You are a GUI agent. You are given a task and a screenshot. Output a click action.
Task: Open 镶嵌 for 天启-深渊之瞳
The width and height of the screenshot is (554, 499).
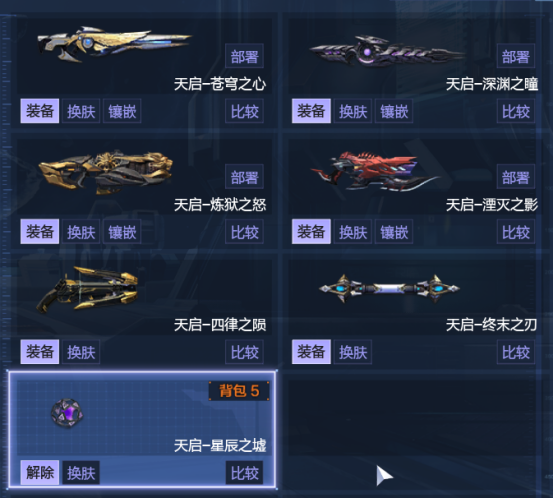pos(394,111)
